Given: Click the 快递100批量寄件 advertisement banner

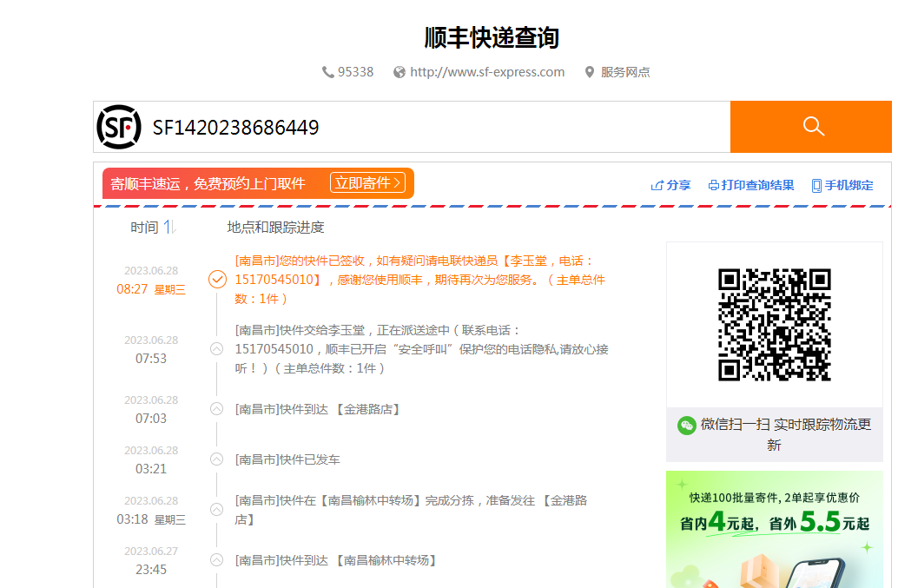Looking at the screenshot, I should 775,530.
